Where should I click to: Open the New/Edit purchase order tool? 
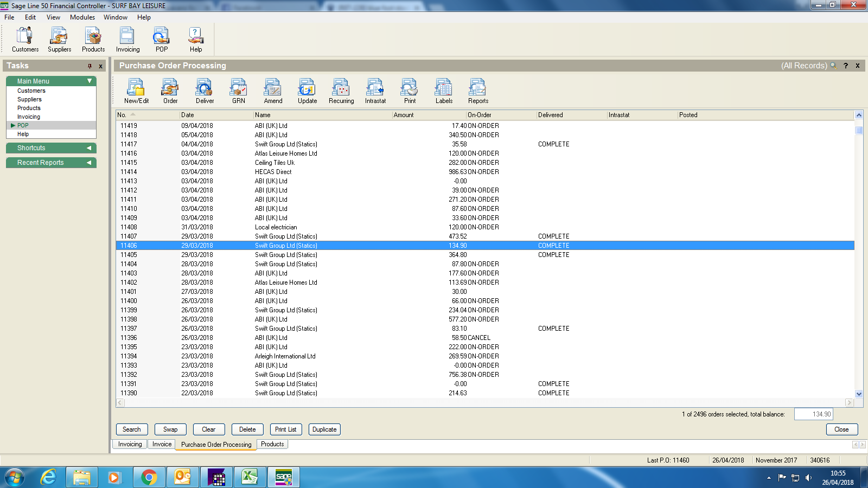point(136,91)
